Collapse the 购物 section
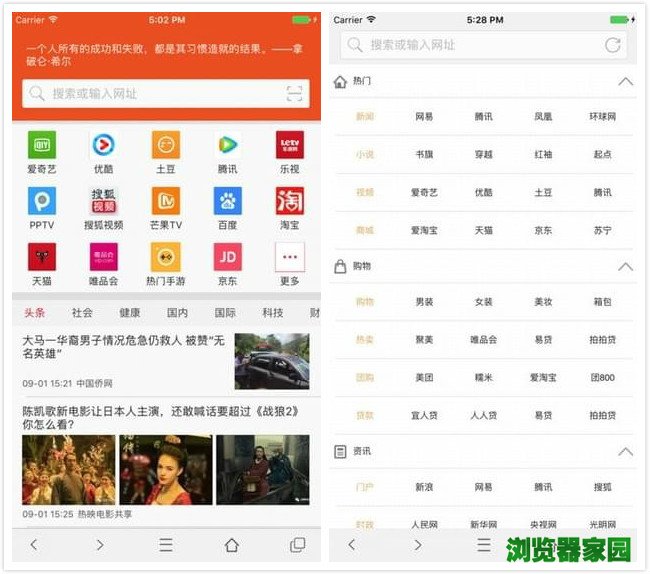The width and height of the screenshot is (650, 574). (625, 266)
